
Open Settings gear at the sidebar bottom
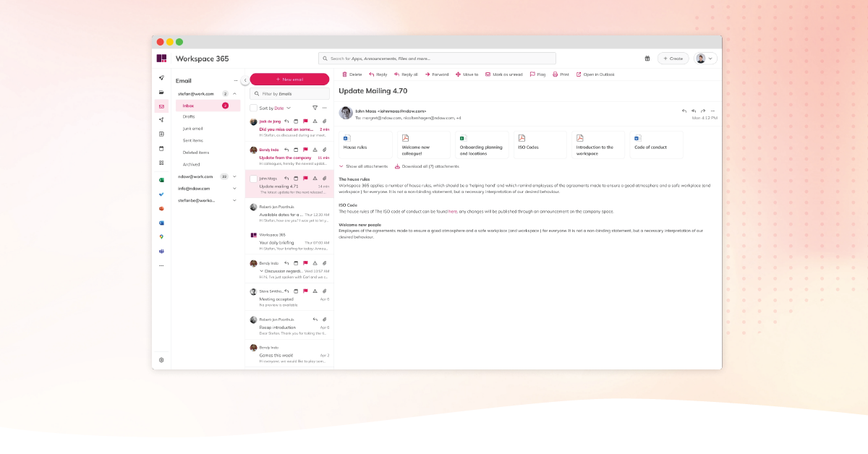pos(161,359)
